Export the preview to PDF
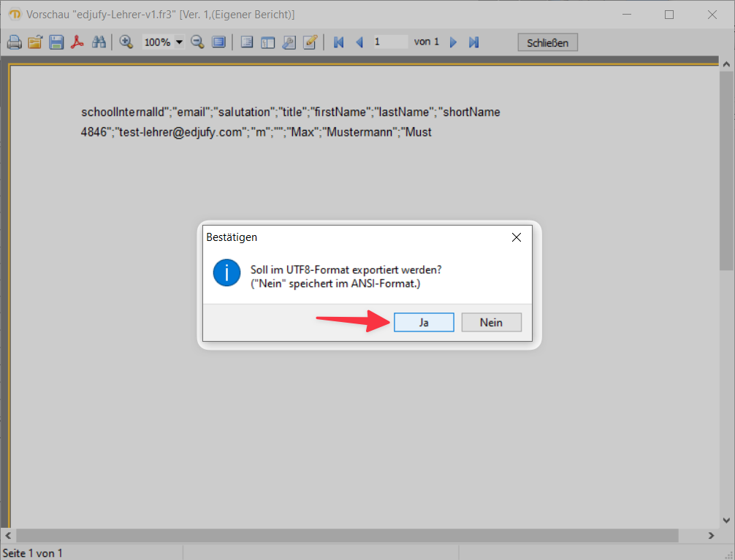Screen dimensions: 735x560 pyautogui.click(x=77, y=42)
